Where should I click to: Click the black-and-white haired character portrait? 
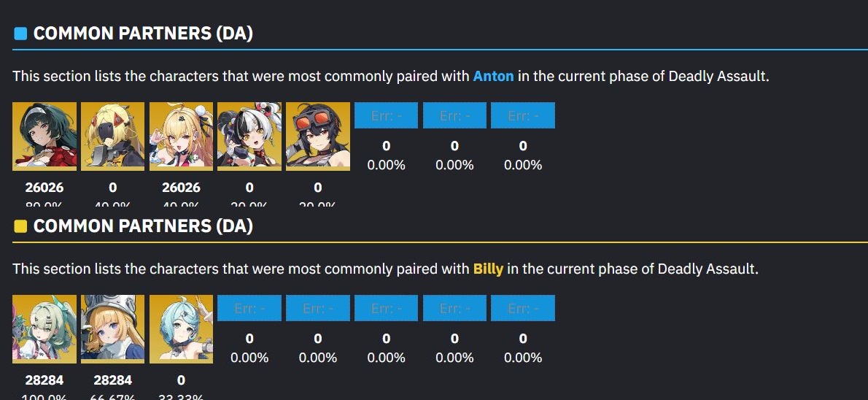249,136
